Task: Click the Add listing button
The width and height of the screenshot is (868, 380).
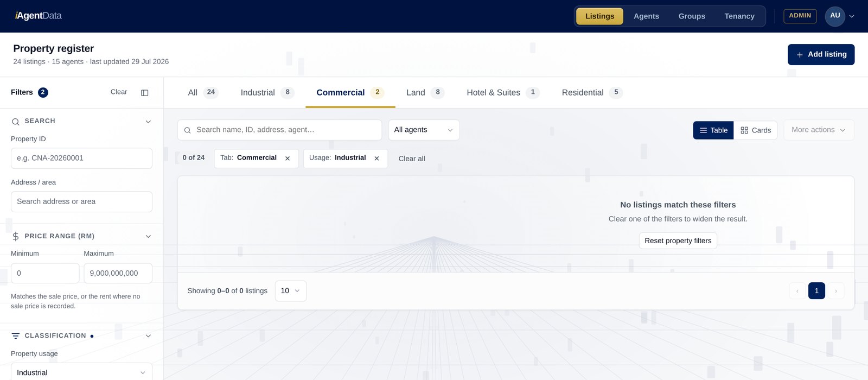Action: [821, 54]
